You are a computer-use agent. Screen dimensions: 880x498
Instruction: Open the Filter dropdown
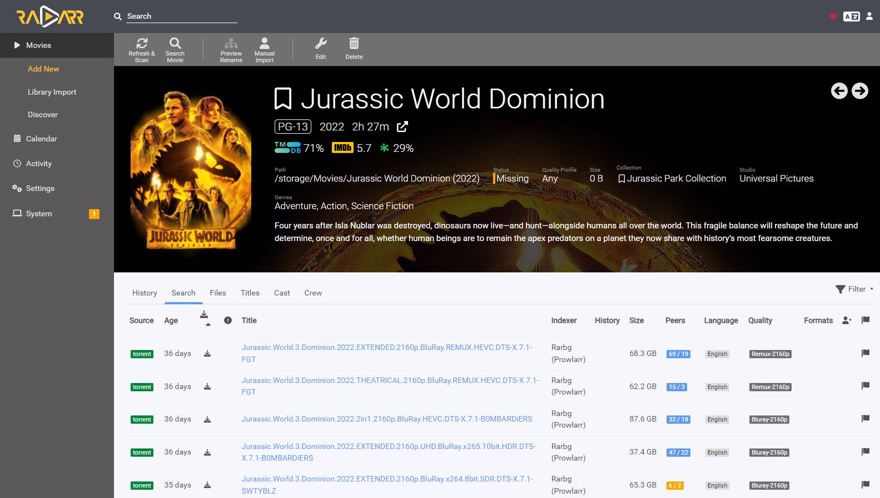coord(854,289)
